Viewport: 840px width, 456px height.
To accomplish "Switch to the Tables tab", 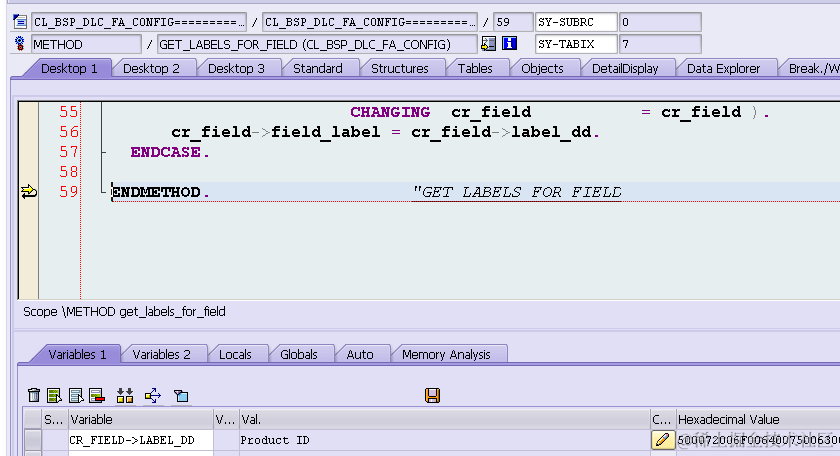I will pyautogui.click(x=475, y=69).
